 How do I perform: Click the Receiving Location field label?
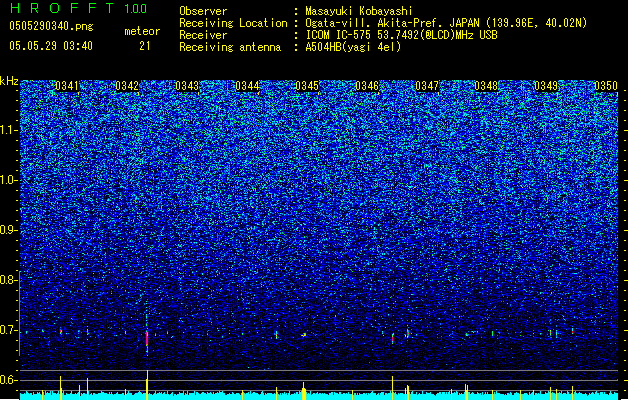[233, 23]
